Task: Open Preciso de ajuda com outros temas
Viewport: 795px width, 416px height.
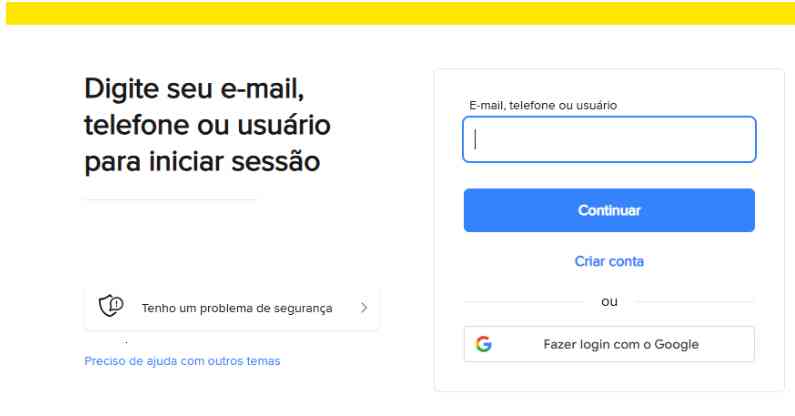Action: click(x=182, y=361)
